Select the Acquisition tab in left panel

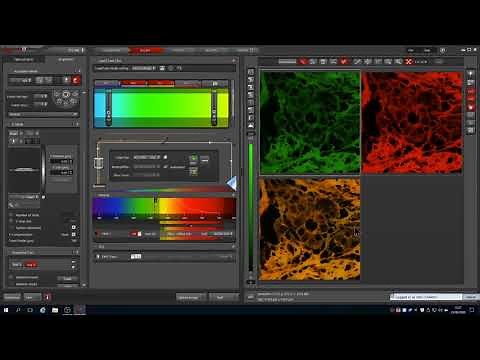pos(65,60)
